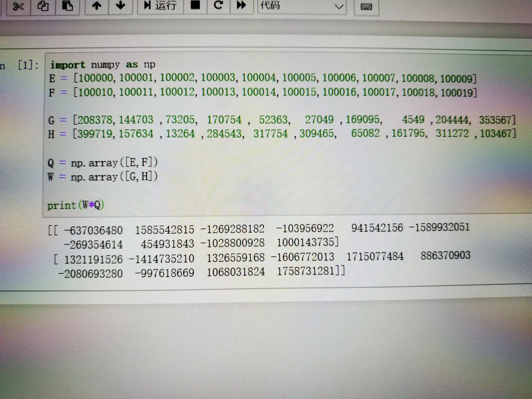532x399 pixels.
Task: Place cursor in the E list line
Action: 262,78
